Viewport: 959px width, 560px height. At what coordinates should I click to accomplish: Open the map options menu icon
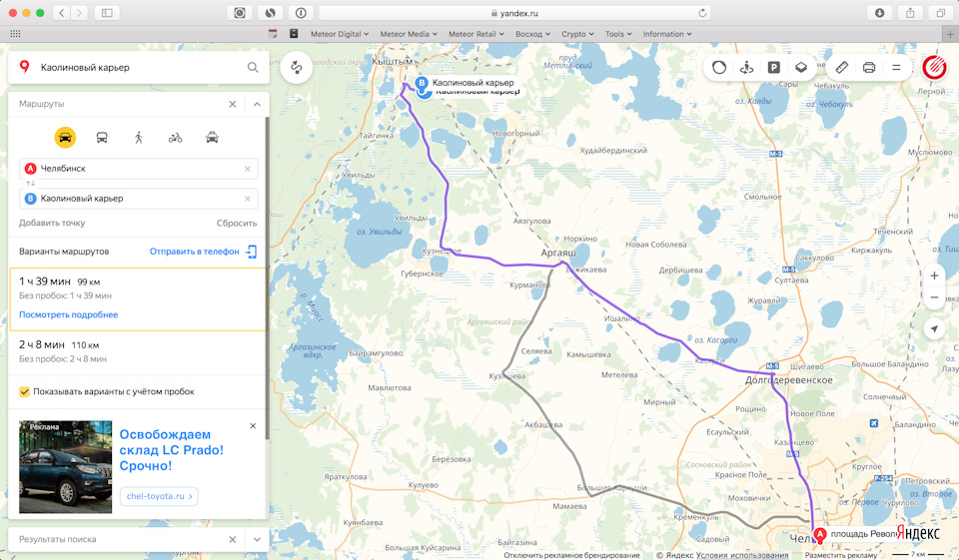(896, 67)
